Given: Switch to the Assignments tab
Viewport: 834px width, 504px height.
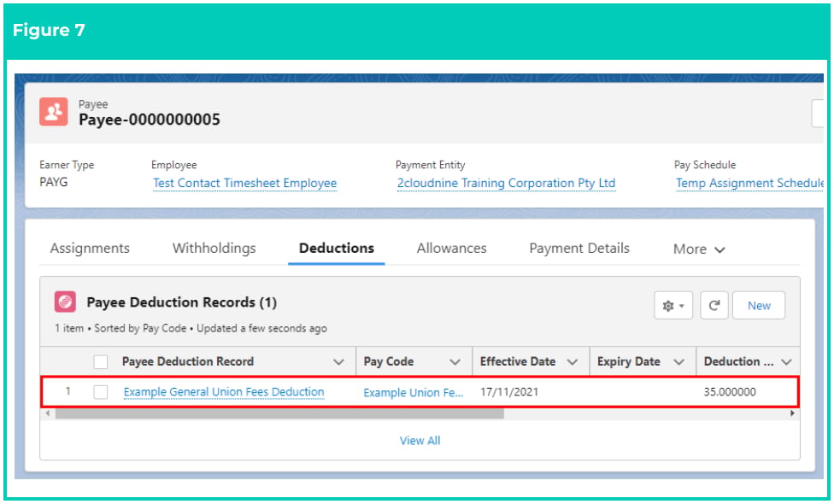Looking at the screenshot, I should pos(90,249).
